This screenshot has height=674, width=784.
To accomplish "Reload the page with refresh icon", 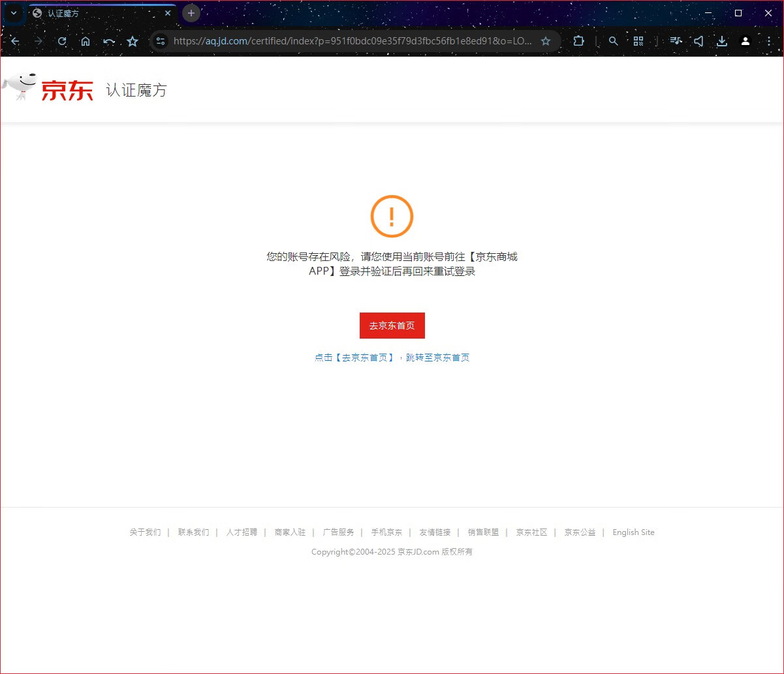I will click(x=62, y=41).
